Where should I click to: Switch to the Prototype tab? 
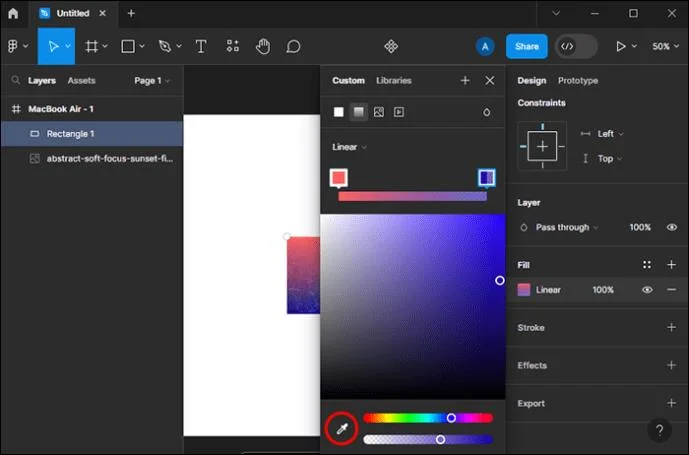pos(578,80)
